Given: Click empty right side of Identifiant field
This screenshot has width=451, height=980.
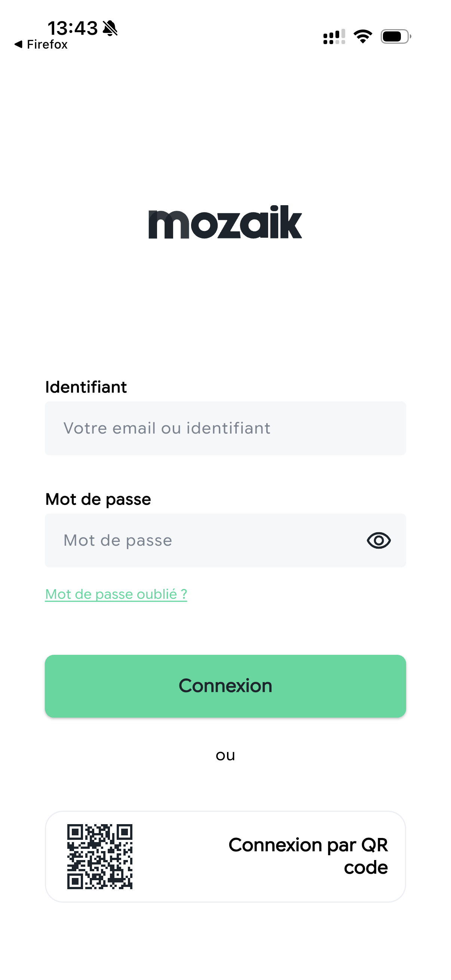Looking at the screenshot, I should click(x=343, y=428).
